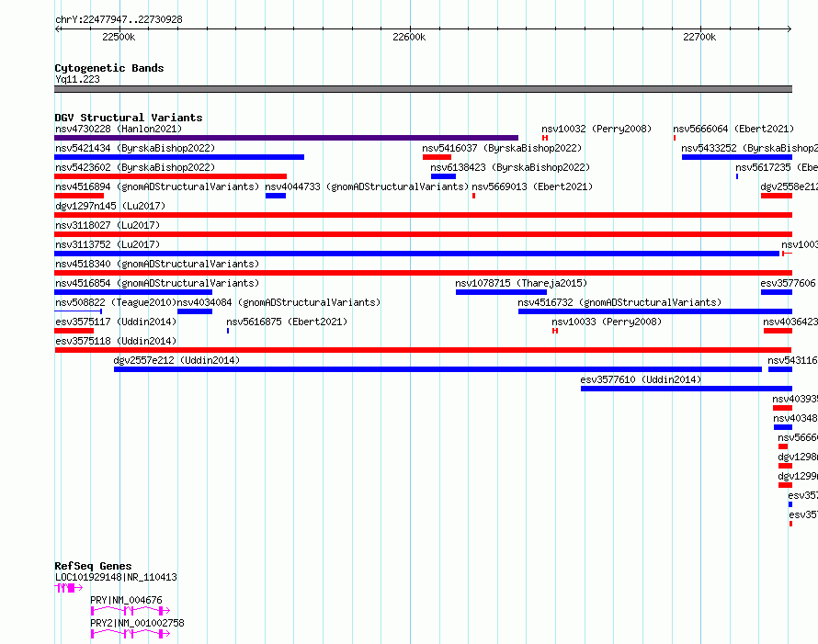Open the nsv508822 (Teague2010) label
Screen dimensions: 818x644
point(116,302)
